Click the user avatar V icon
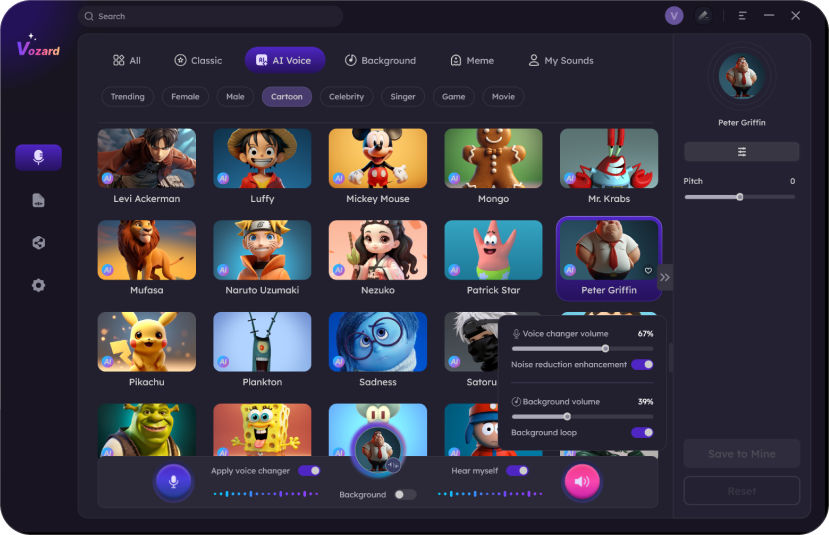 pos(674,16)
